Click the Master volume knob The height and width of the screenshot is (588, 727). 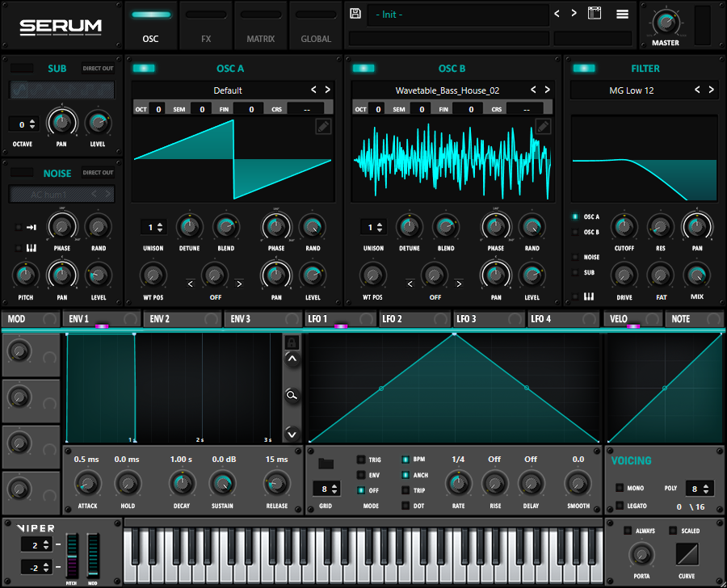pos(666,23)
